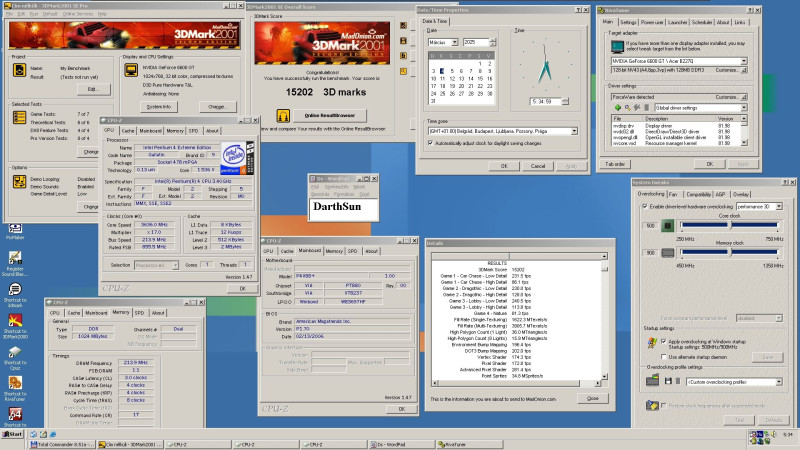Viewport: 800px width, 450px height.
Task: Click Close in the Details window
Action: pos(592,398)
